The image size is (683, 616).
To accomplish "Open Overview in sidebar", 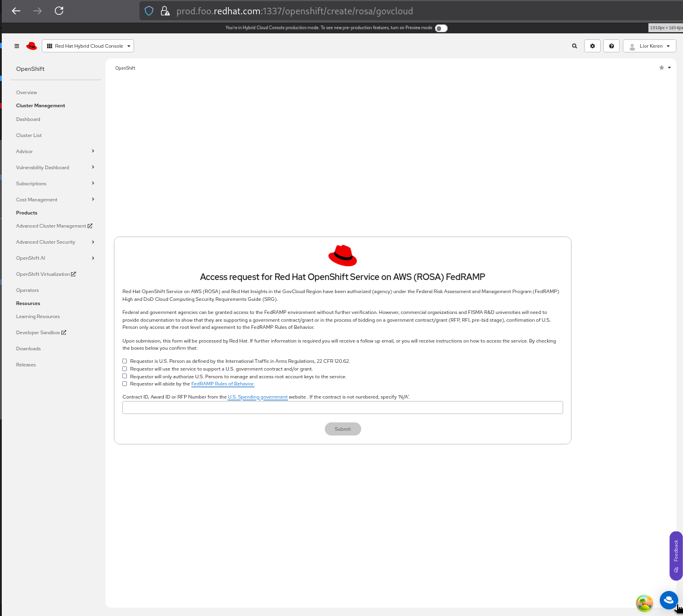I will pyautogui.click(x=27, y=93).
